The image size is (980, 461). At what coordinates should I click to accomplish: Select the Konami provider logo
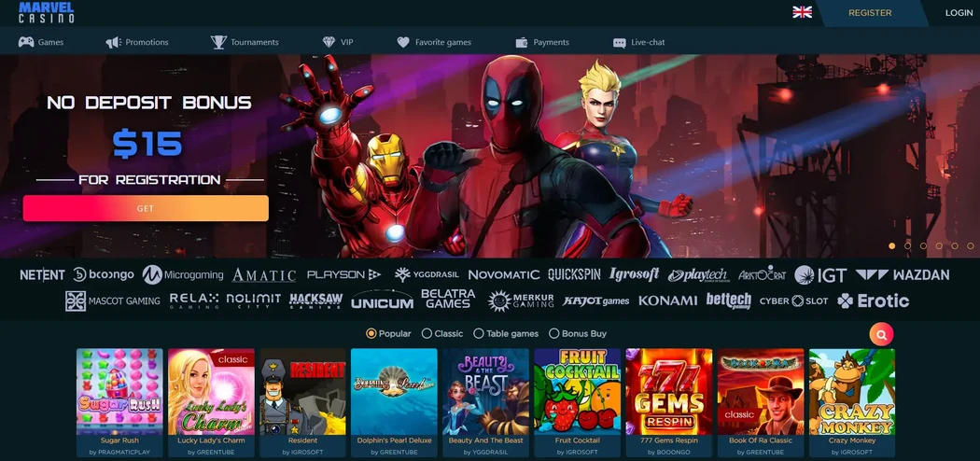tap(667, 301)
